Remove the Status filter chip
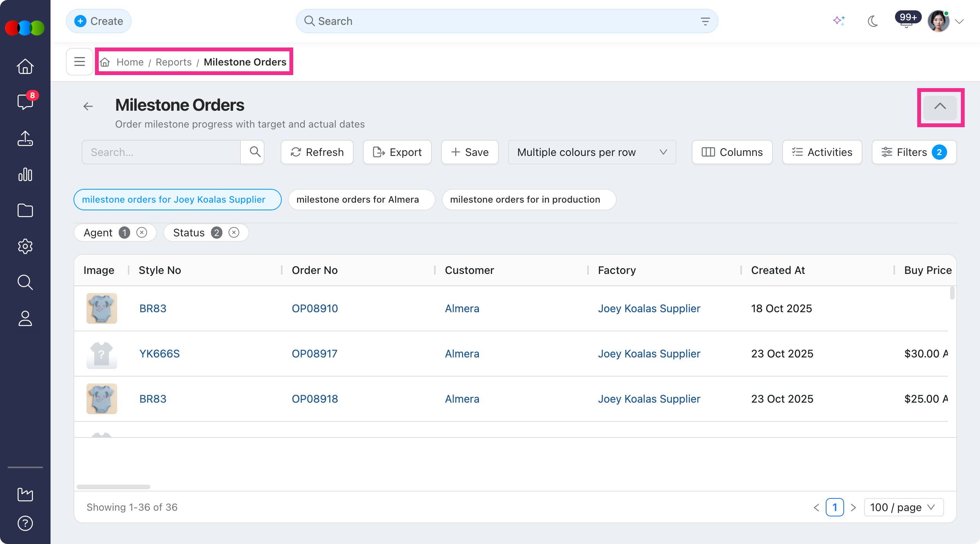 (x=234, y=233)
